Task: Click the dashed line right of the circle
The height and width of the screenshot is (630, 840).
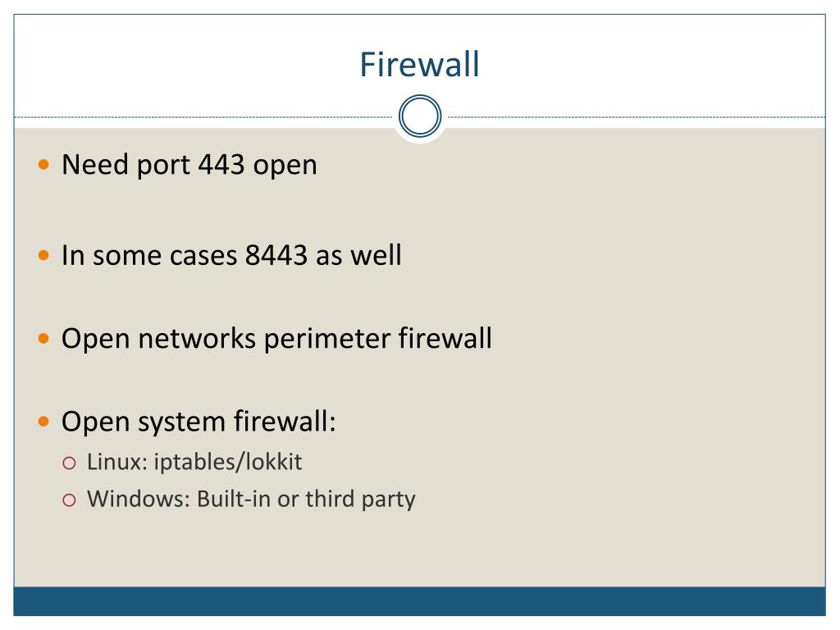Action: pos(637,116)
